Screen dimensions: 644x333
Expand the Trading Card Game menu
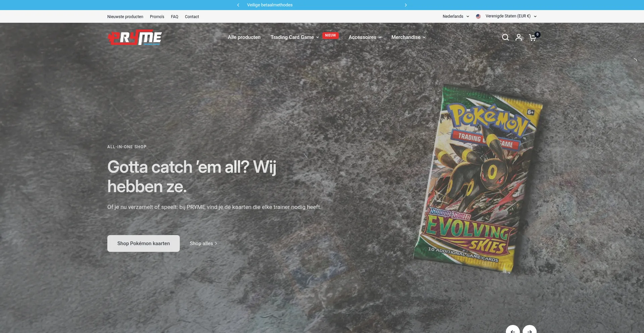(294, 37)
